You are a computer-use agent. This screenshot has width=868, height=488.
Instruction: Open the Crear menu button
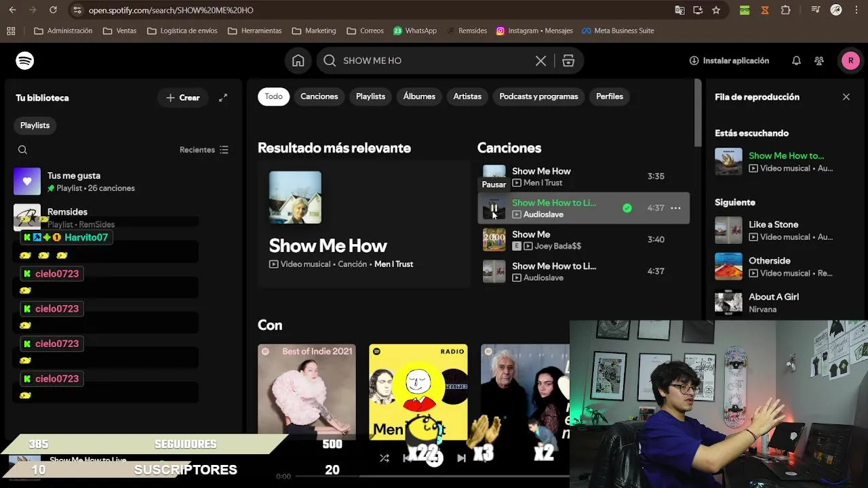182,98
